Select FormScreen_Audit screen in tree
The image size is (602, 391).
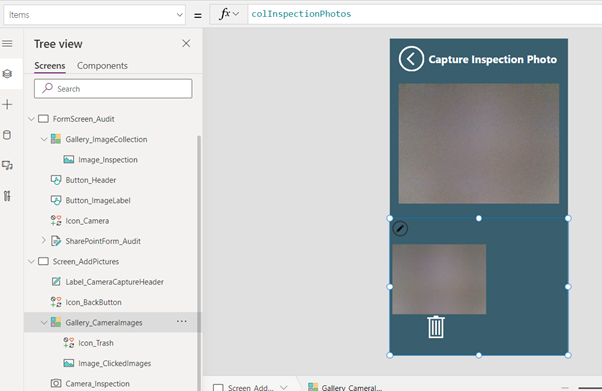(x=84, y=119)
